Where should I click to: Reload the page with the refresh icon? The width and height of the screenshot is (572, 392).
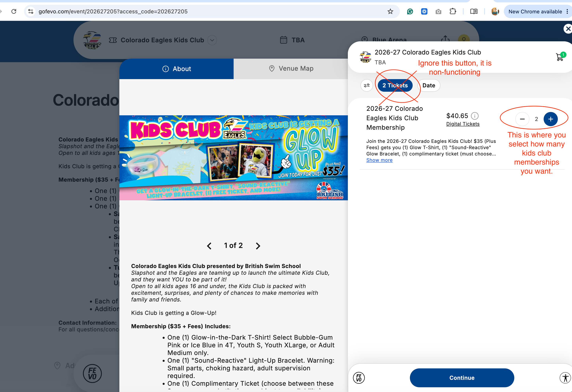(x=14, y=11)
